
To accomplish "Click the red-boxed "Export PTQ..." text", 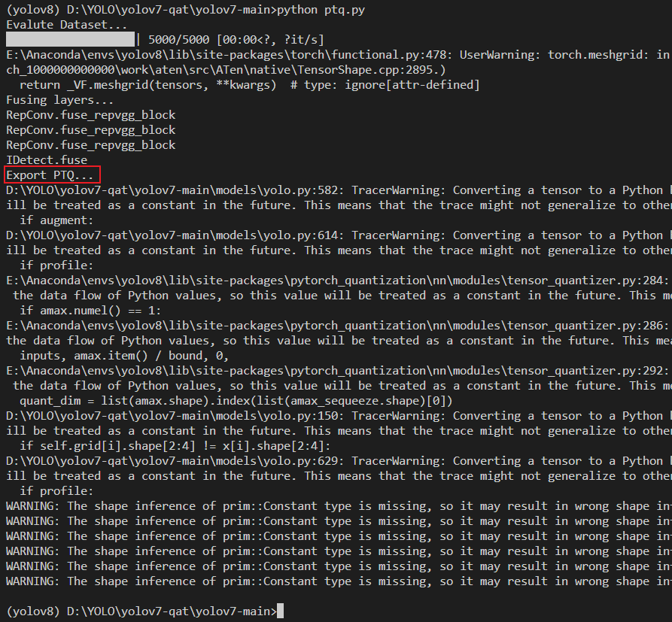I will [x=51, y=175].
